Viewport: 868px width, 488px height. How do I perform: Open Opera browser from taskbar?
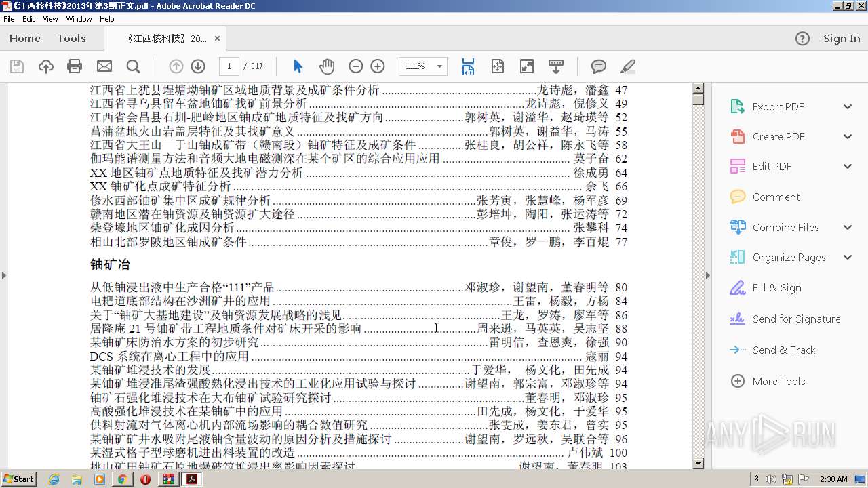pyautogui.click(x=145, y=479)
